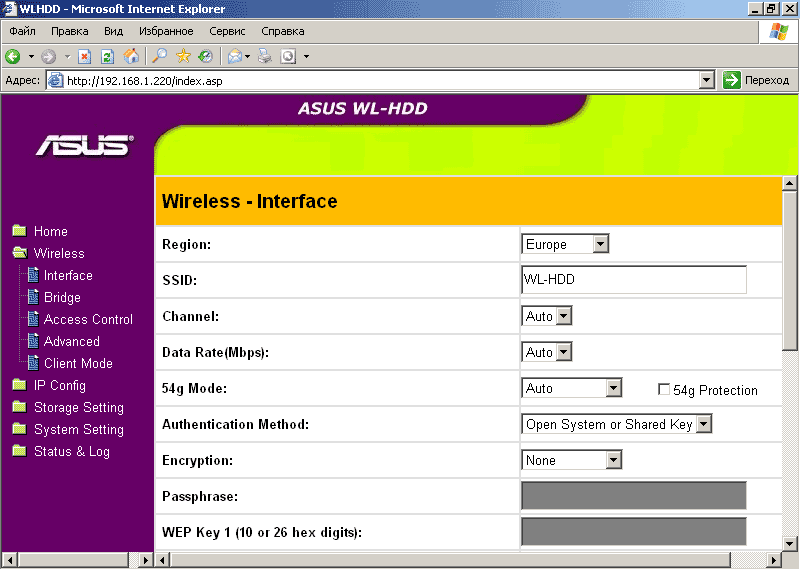Open the Bridge link under Wireless
The height and width of the screenshot is (569, 800).
(x=62, y=297)
